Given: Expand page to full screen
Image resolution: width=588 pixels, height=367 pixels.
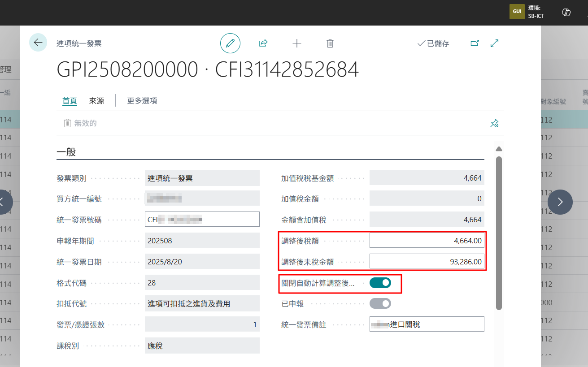Looking at the screenshot, I should click(x=495, y=43).
